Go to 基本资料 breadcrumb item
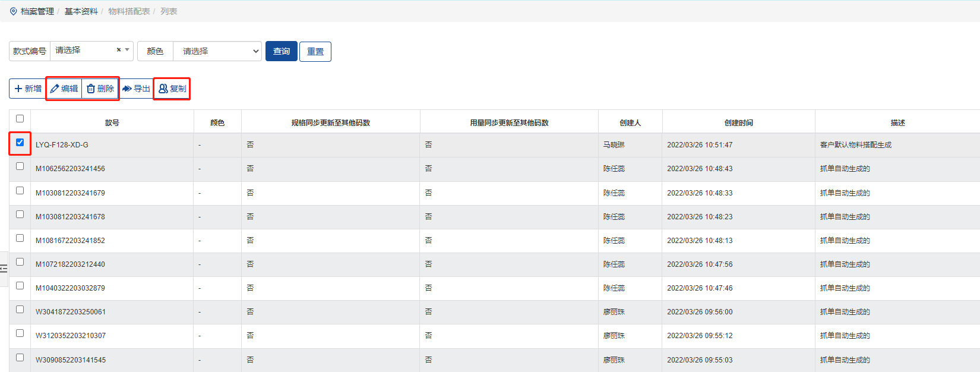 tap(81, 11)
